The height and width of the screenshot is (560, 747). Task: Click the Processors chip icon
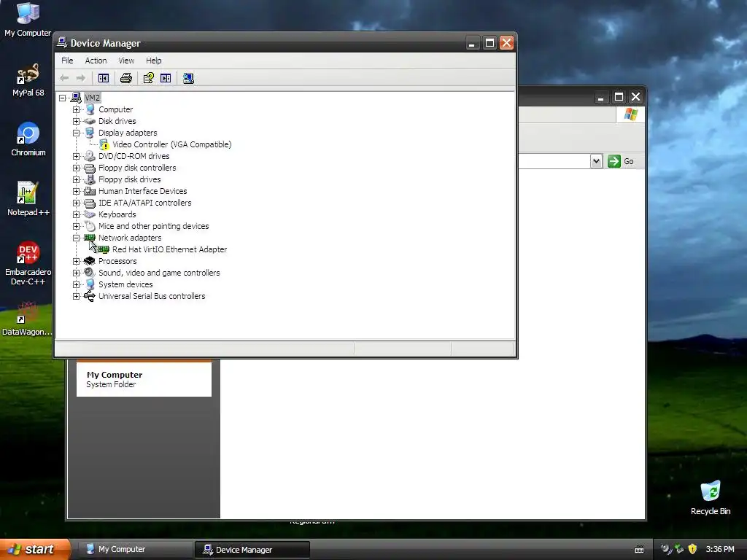pos(90,261)
